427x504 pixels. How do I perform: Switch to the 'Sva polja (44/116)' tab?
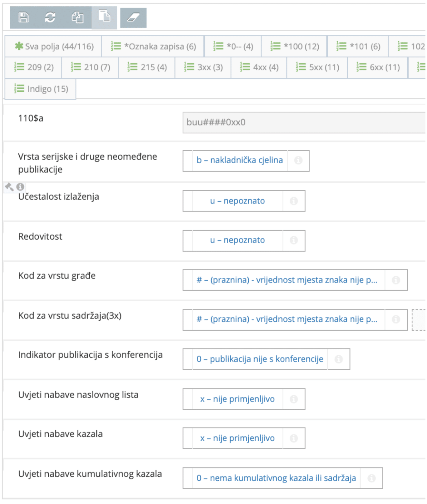pyautogui.click(x=52, y=46)
